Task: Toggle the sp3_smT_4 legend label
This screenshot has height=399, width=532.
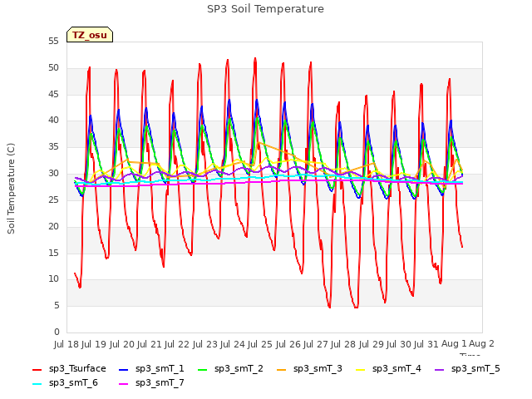Action: [397, 369]
